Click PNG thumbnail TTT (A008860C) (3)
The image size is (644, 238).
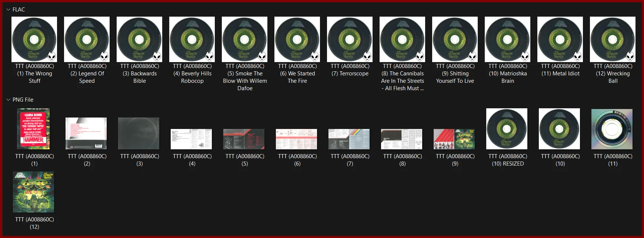click(x=139, y=133)
